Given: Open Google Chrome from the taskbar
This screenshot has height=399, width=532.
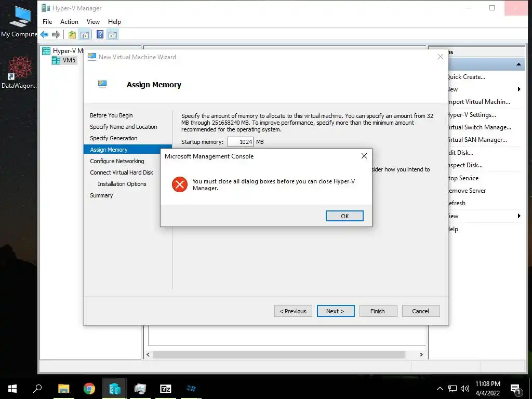Looking at the screenshot, I should click(x=89, y=389).
